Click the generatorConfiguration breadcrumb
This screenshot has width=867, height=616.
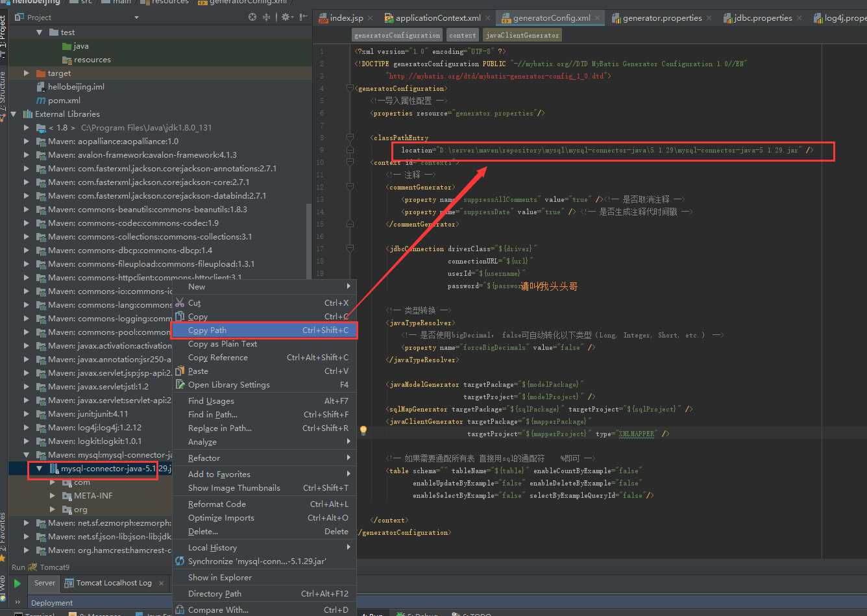pyautogui.click(x=397, y=35)
